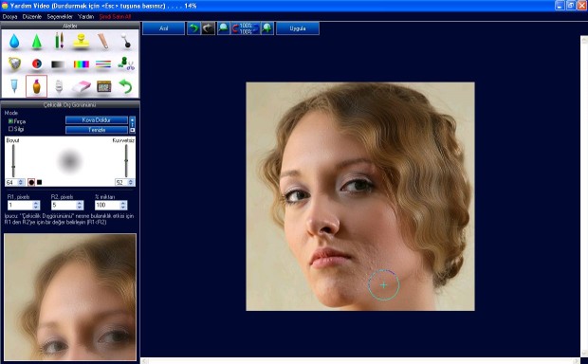The width and height of the screenshot is (588, 364).
Task: Click the zoom out magnifier icon
Action: tap(224, 28)
